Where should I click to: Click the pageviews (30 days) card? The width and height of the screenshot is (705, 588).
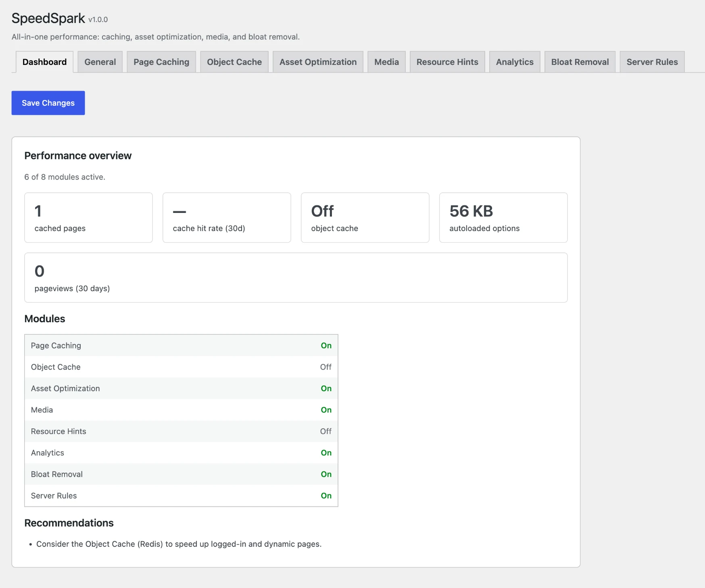[x=296, y=277]
